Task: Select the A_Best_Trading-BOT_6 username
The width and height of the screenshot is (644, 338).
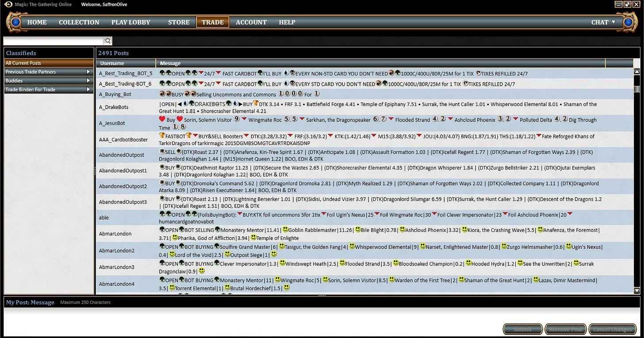Action: 125,84
